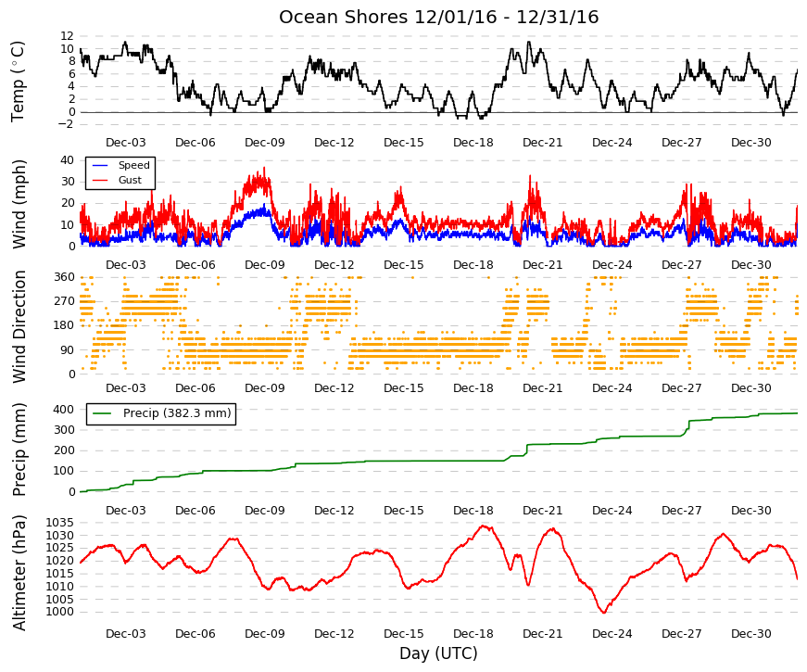Click the 360 tick on Wind Direction axis
The height and width of the screenshot is (672, 807).
coord(64,277)
